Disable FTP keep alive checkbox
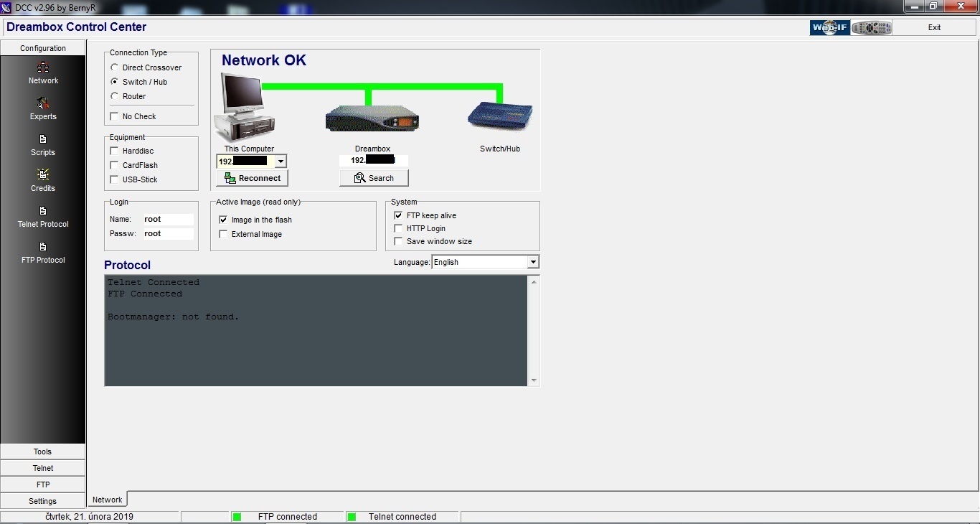The width and height of the screenshot is (980, 524). pyautogui.click(x=398, y=215)
